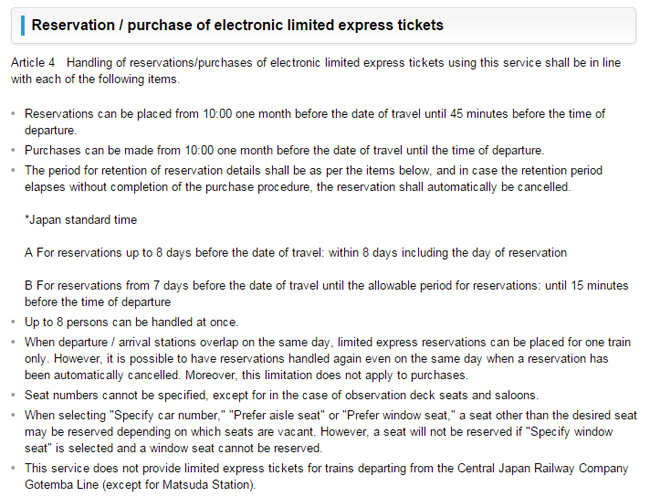Image resolution: width=650 pixels, height=497 pixels.
Task: Click 'Up to 8 persons' bullet text
Action: click(131, 322)
